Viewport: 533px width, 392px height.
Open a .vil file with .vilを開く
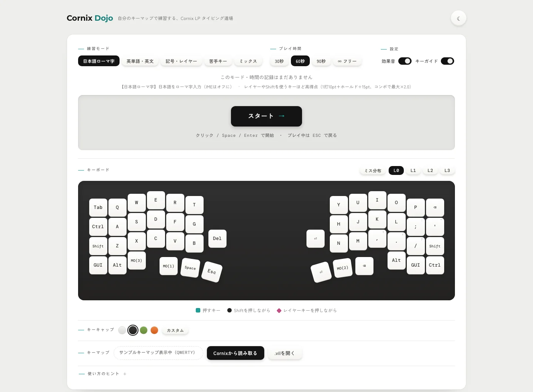[284, 353]
